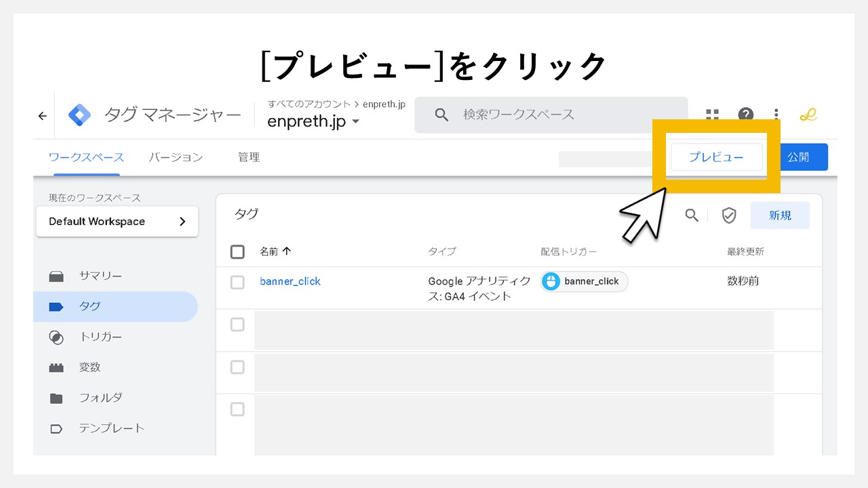The image size is (868, 488).
Task: Open the tag search magnifier icon
Action: 692,215
